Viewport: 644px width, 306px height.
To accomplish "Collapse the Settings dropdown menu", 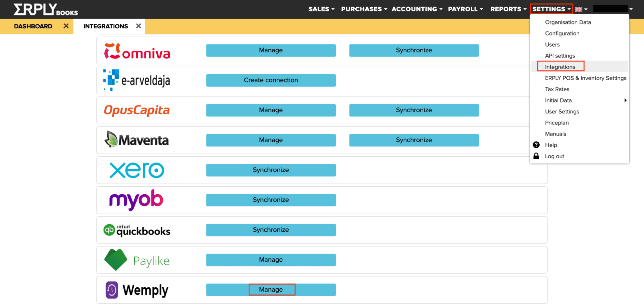I will click(x=552, y=9).
